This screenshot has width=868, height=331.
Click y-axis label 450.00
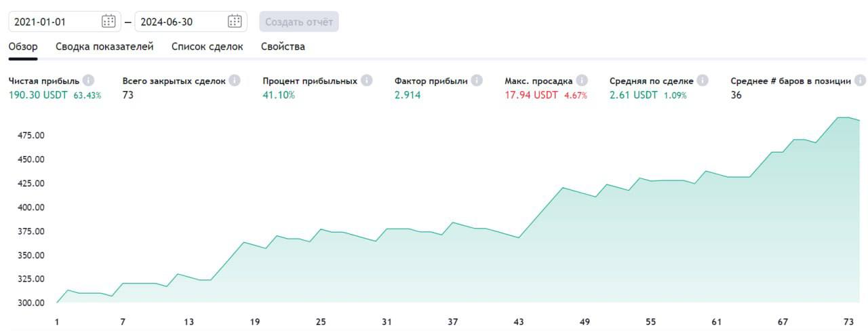(31, 159)
